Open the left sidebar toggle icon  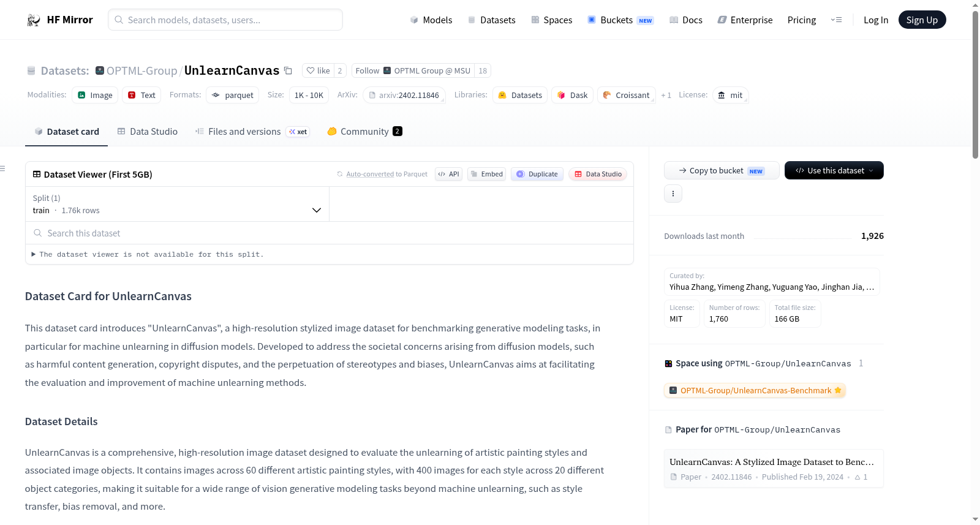[x=2, y=168]
